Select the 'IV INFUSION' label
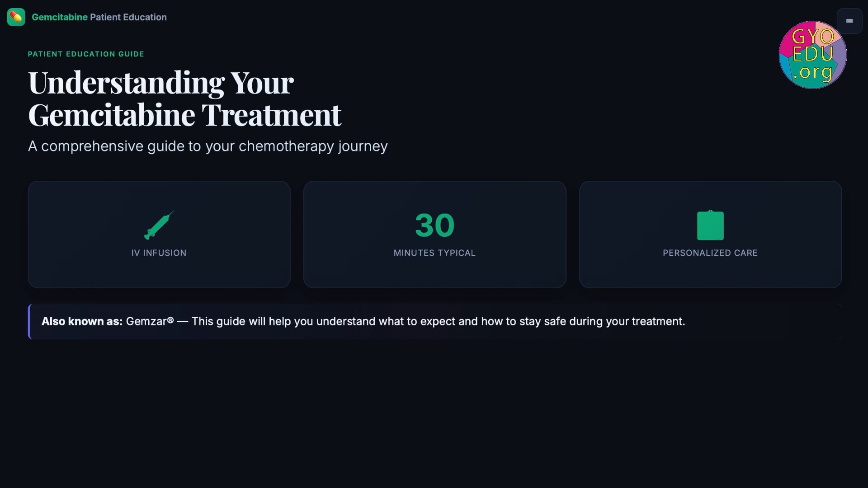 pyautogui.click(x=159, y=253)
